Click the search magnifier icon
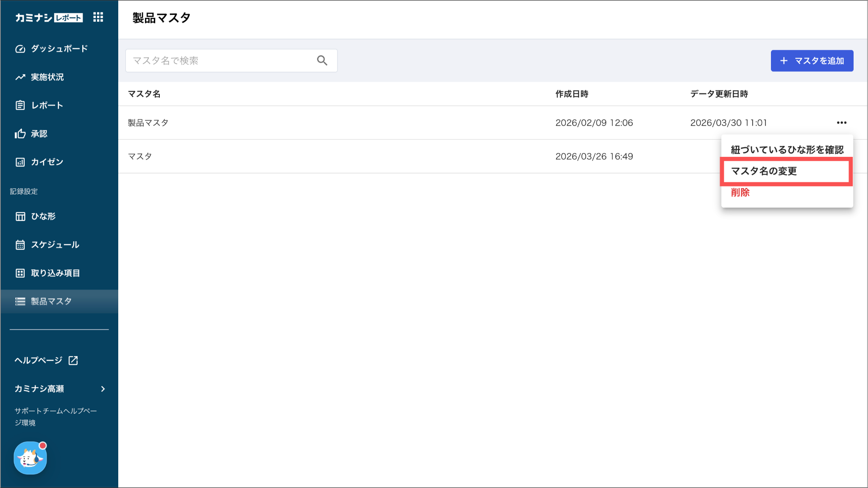868x488 pixels. coord(322,61)
